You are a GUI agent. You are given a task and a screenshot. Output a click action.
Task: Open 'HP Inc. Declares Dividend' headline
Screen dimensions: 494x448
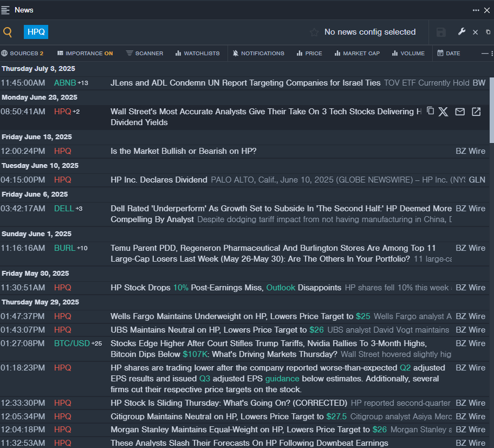(159, 180)
